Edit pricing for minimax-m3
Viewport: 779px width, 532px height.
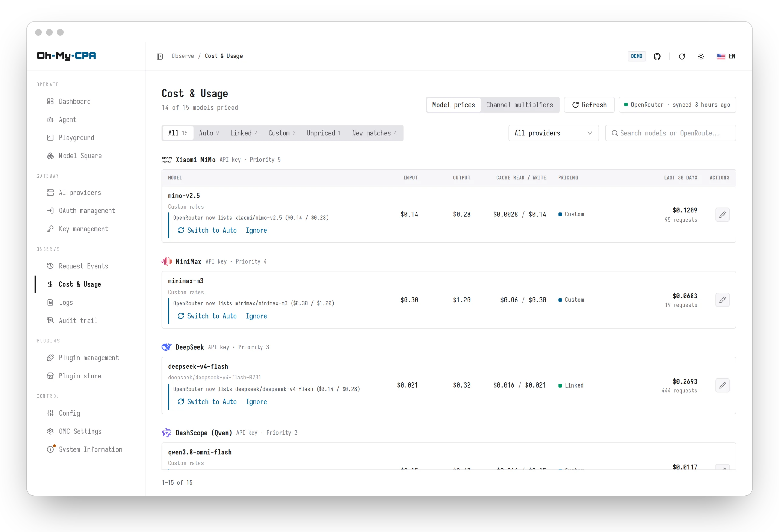click(x=722, y=300)
